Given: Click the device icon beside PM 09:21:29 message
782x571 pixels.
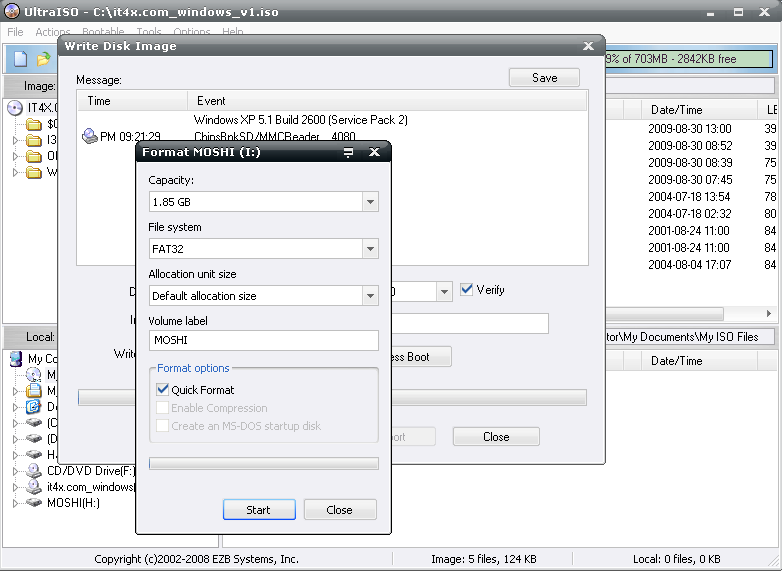Looking at the screenshot, I should tap(89, 136).
